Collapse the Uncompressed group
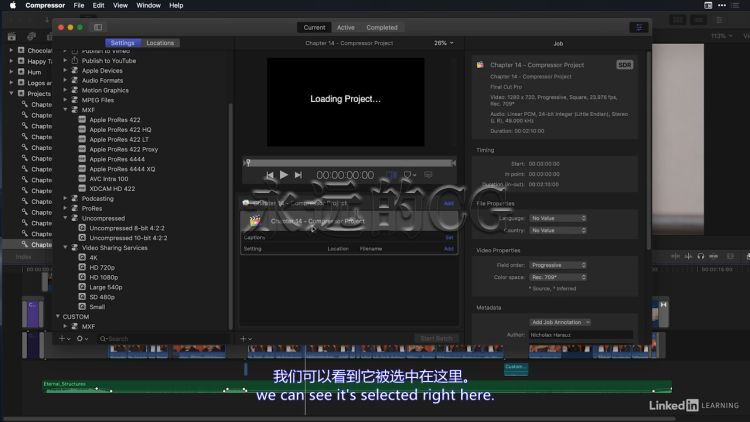The image size is (750, 422). (x=66, y=218)
